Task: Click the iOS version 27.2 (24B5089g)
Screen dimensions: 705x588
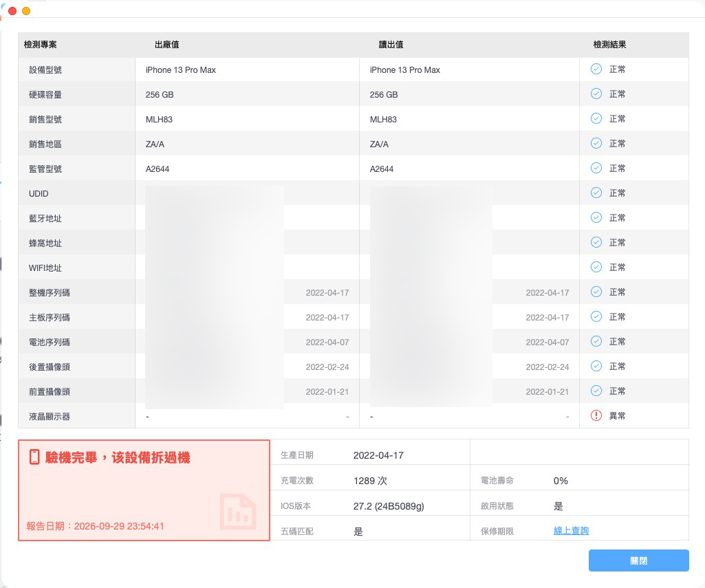Action: pos(389,506)
